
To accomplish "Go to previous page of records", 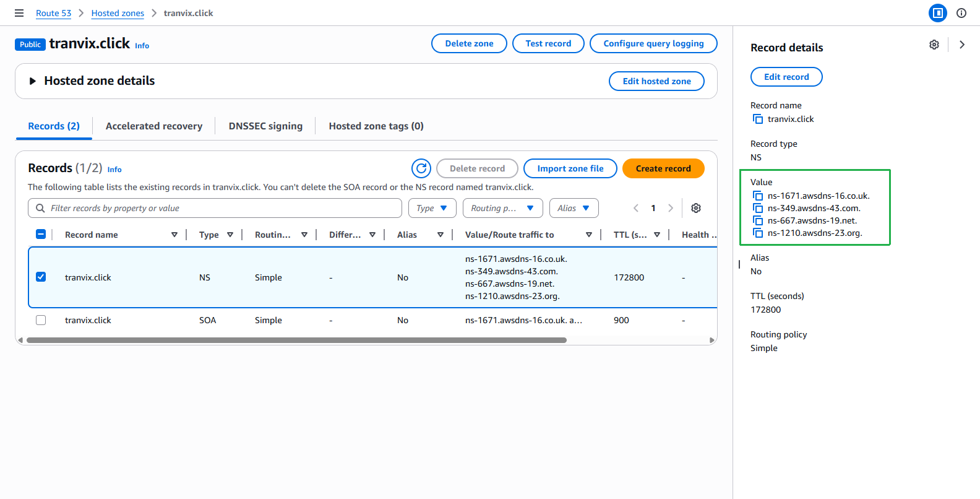I will (636, 208).
